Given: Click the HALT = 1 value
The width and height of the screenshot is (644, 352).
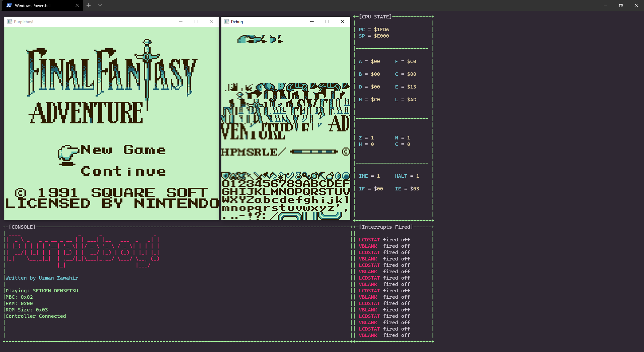Looking at the screenshot, I should point(407,176).
